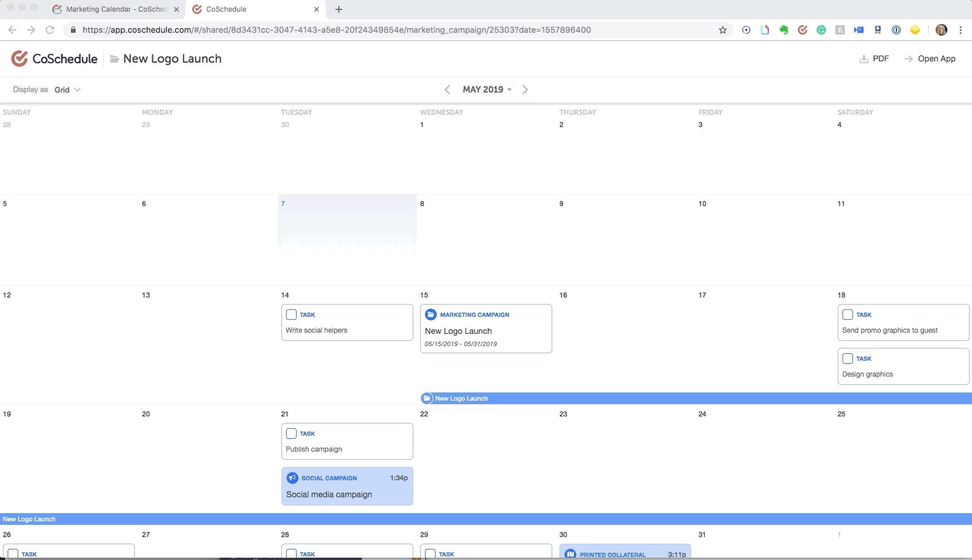Click the SATURDAY column header

[x=855, y=112]
